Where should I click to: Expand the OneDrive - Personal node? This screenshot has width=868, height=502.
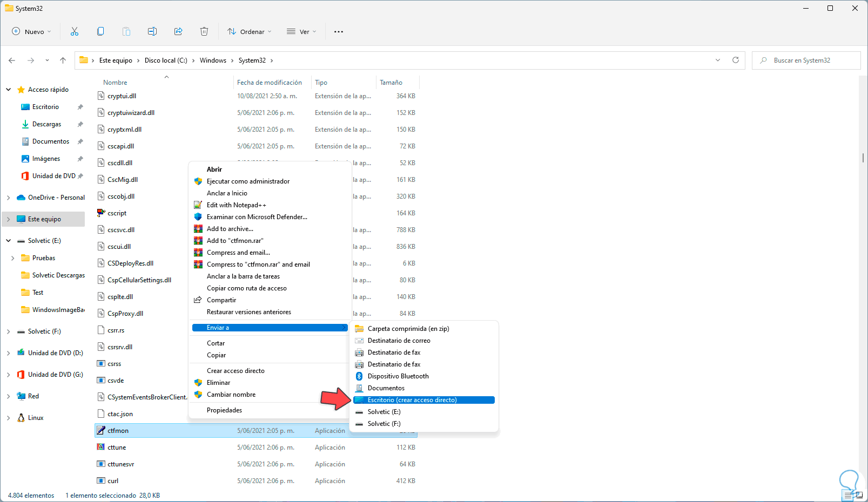click(x=9, y=198)
